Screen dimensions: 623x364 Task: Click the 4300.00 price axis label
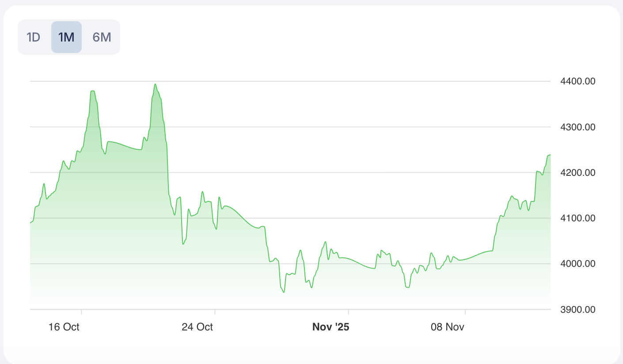click(x=577, y=127)
